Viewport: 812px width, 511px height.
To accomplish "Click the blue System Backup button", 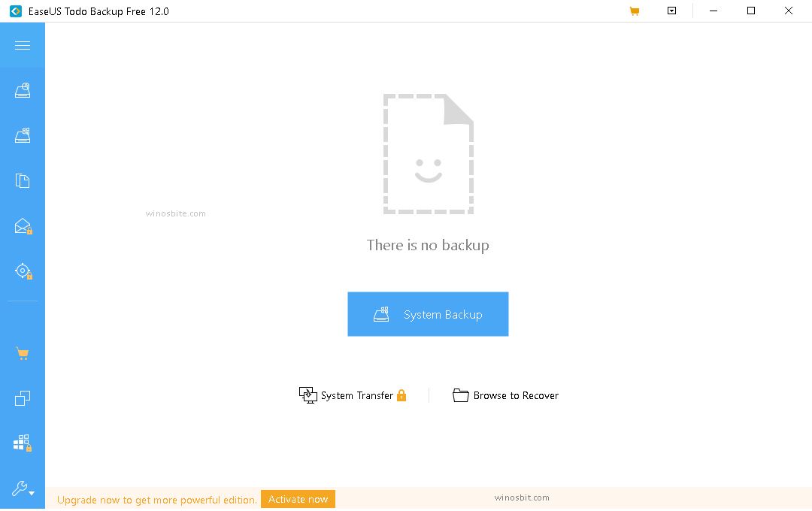I will point(428,314).
